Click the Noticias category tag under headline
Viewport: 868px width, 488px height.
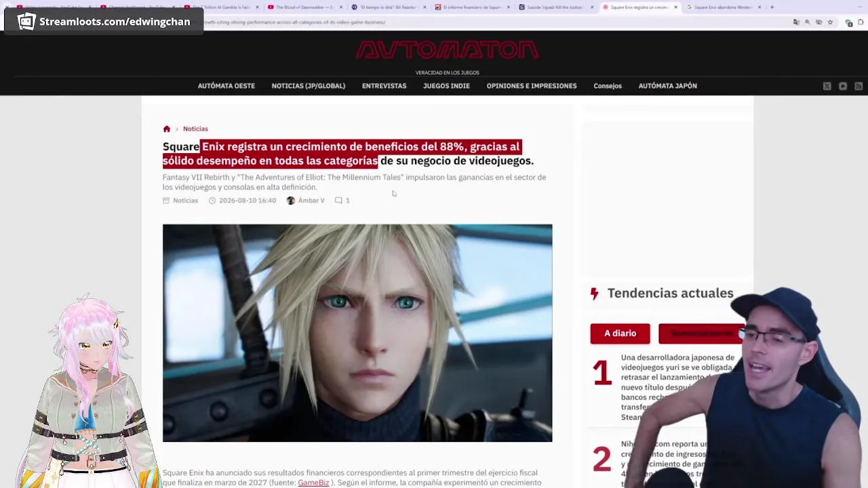[x=185, y=201]
